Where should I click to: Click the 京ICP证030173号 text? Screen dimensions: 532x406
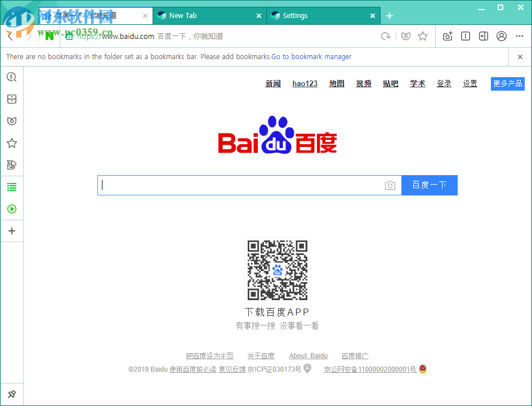(x=274, y=369)
